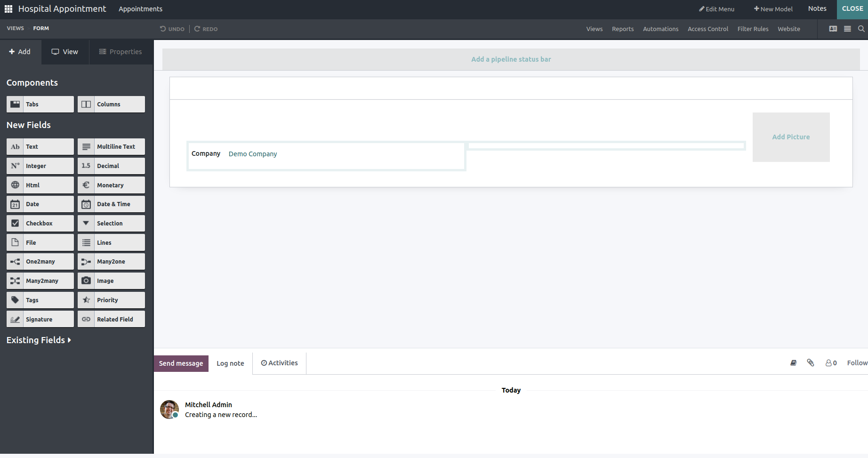Click the empty right column placeholder
The image size is (868, 458).
click(x=606, y=146)
